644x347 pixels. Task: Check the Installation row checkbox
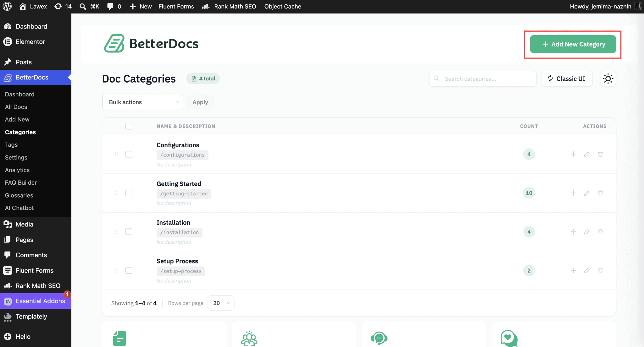pos(129,232)
